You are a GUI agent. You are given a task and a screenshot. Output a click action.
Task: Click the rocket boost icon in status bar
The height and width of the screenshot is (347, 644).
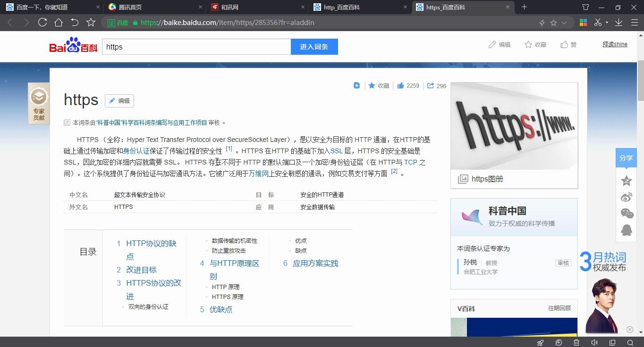point(540,342)
